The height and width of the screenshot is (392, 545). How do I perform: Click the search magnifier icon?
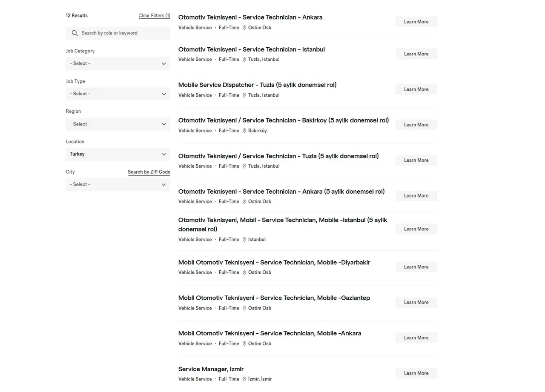point(75,33)
